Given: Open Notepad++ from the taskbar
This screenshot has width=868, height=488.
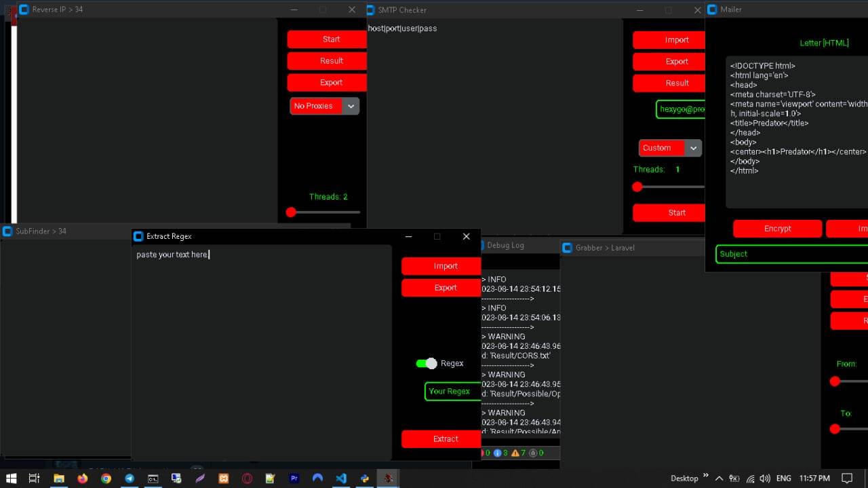Looking at the screenshot, I should coord(271,478).
